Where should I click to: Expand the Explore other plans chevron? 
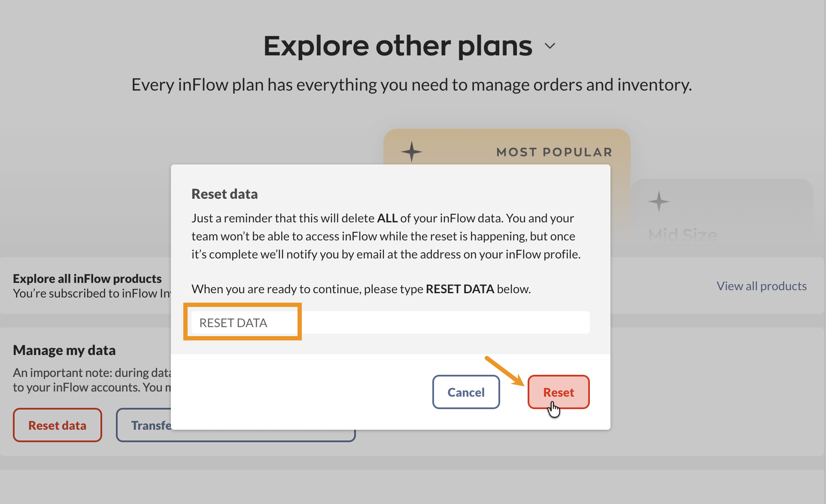coord(550,46)
